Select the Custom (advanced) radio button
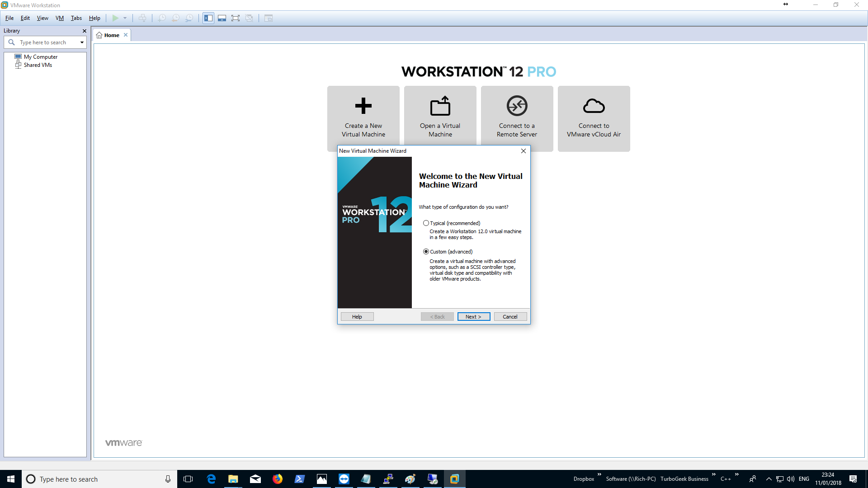This screenshot has width=868, height=488. pyautogui.click(x=426, y=252)
